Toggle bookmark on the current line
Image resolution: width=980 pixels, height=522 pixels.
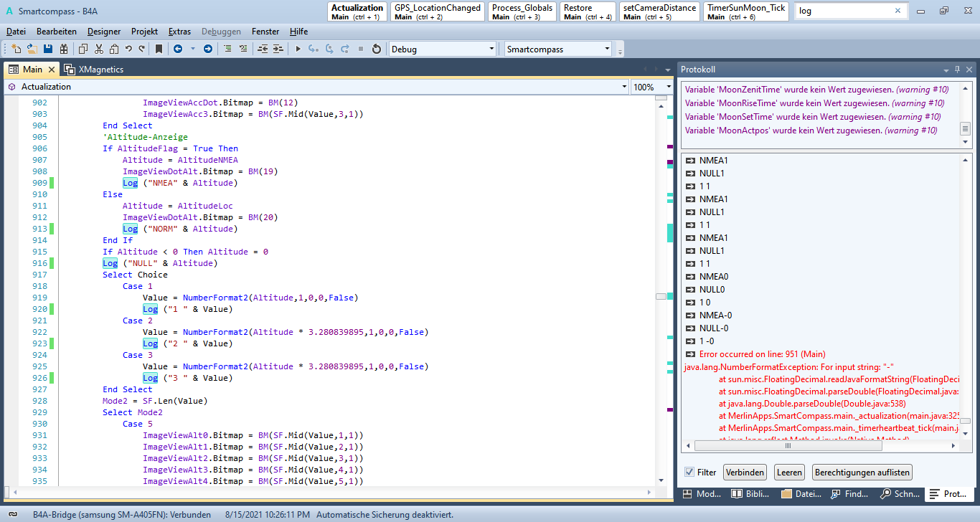(159, 49)
